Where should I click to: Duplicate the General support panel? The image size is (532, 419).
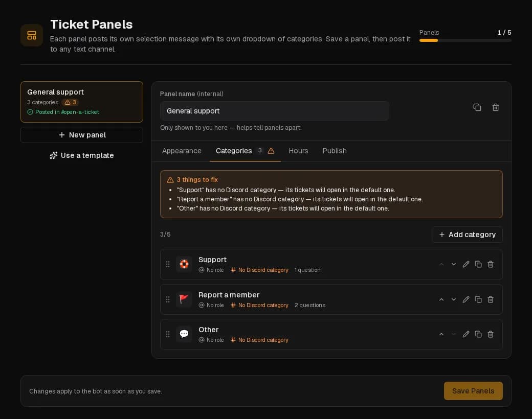tap(477, 107)
